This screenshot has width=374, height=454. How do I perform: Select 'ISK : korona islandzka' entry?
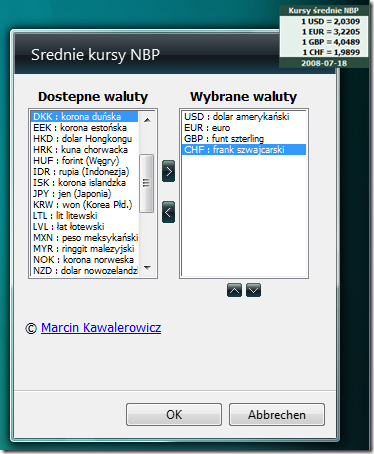tap(84, 182)
